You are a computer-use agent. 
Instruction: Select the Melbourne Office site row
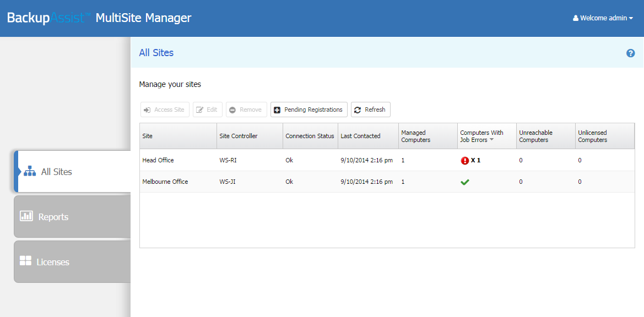[x=165, y=182]
